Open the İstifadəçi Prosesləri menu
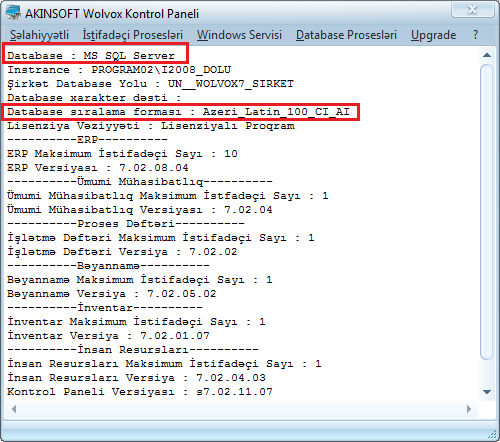The height and width of the screenshot is (442, 500). 133,35
